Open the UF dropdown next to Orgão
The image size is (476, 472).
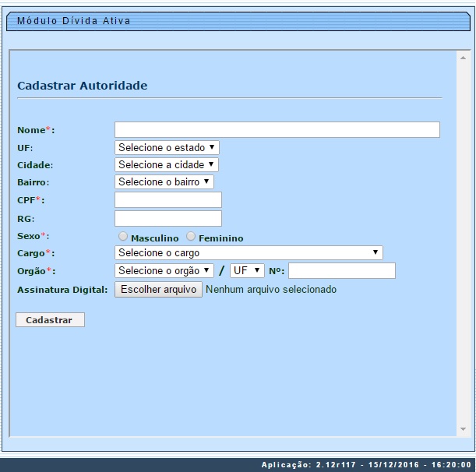pyautogui.click(x=247, y=270)
